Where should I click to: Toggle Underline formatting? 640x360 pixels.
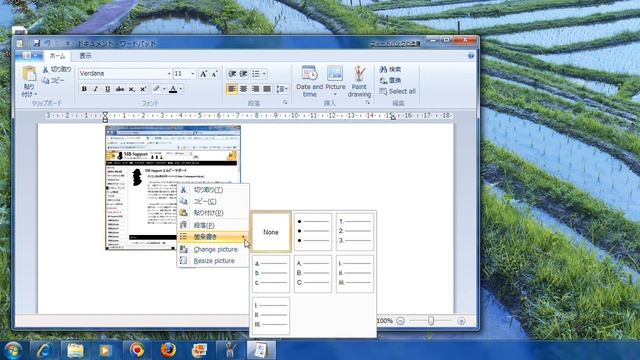(108, 89)
